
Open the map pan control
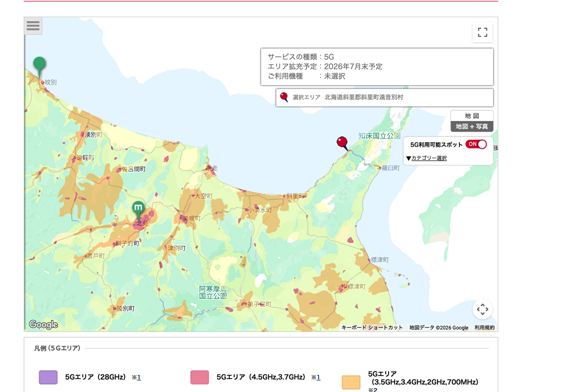click(483, 309)
